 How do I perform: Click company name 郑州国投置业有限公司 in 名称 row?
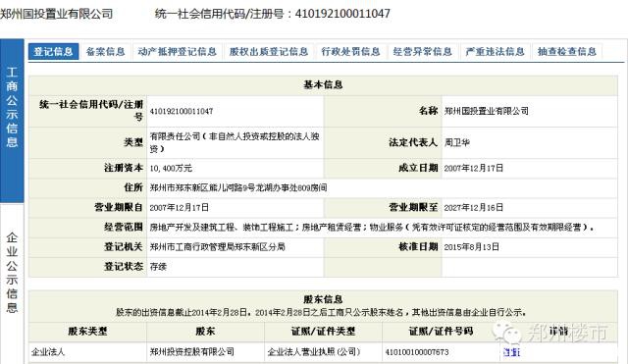click(x=487, y=111)
